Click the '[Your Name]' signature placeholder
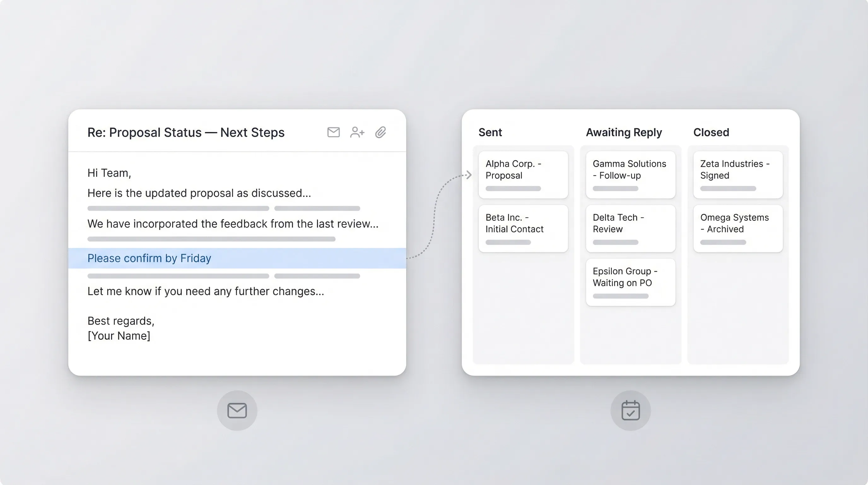Viewport: 868px width, 485px height. click(x=119, y=336)
